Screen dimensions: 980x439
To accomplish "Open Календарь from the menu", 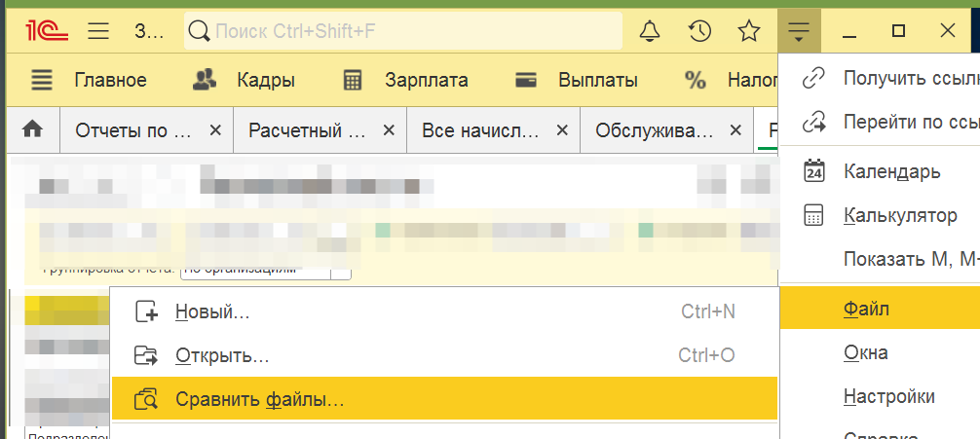I will [880, 171].
